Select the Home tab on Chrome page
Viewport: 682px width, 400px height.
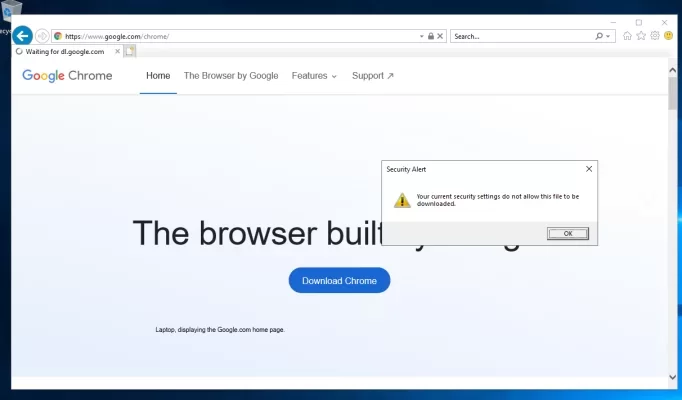click(158, 75)
